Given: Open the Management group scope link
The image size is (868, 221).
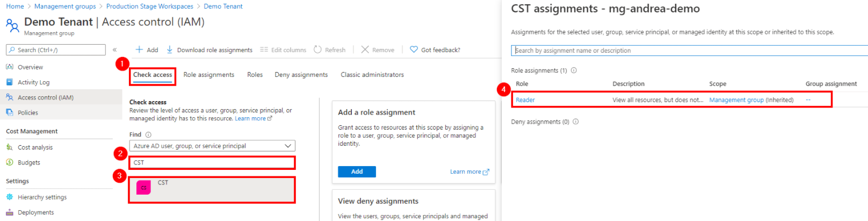Looking at the screenshot, I should coord(736,100).
